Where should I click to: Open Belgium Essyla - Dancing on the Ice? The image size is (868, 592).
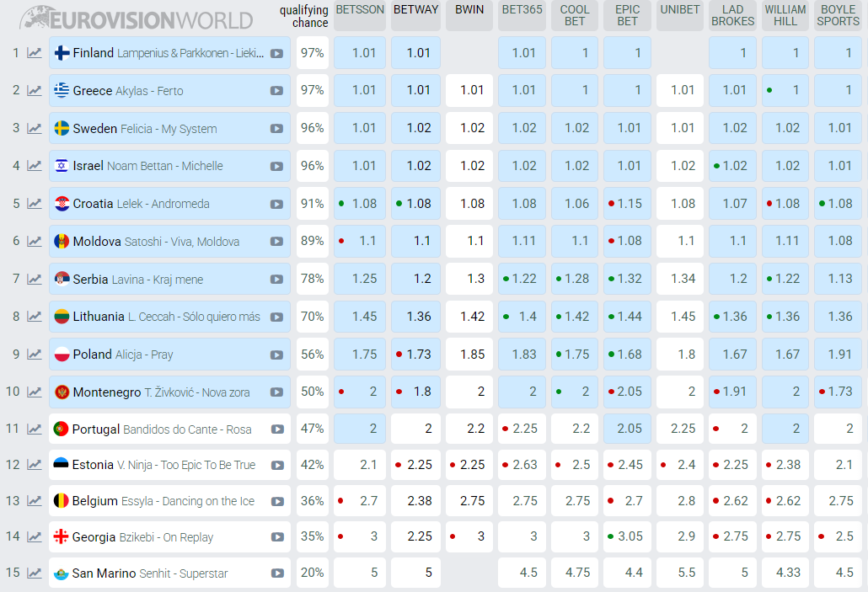coord(169,501)
